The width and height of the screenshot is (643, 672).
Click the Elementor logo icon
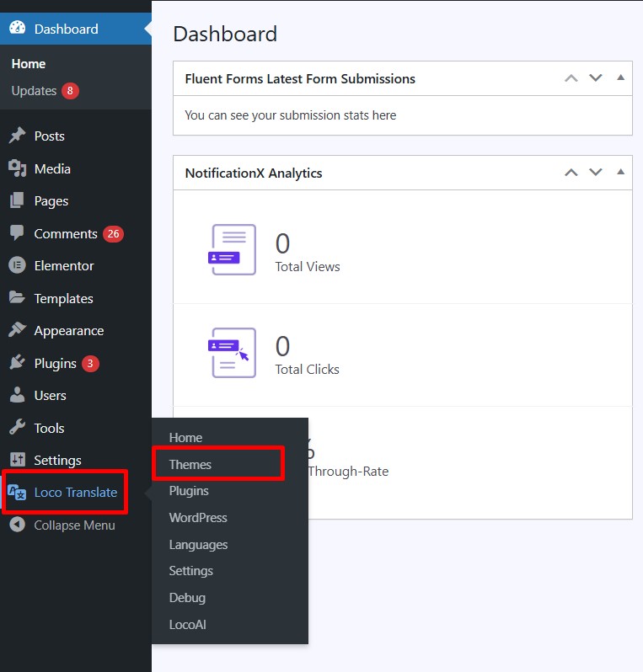17,265
